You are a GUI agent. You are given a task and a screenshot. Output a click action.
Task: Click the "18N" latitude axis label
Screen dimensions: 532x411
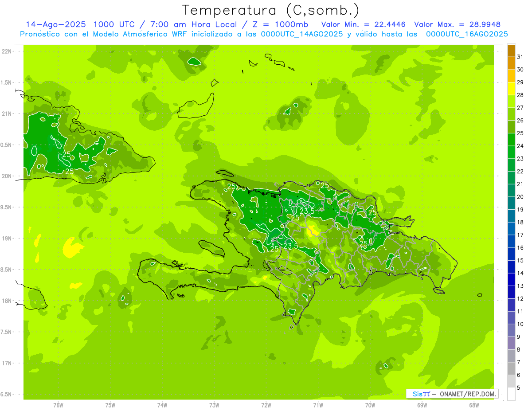[x=7, y=301]
